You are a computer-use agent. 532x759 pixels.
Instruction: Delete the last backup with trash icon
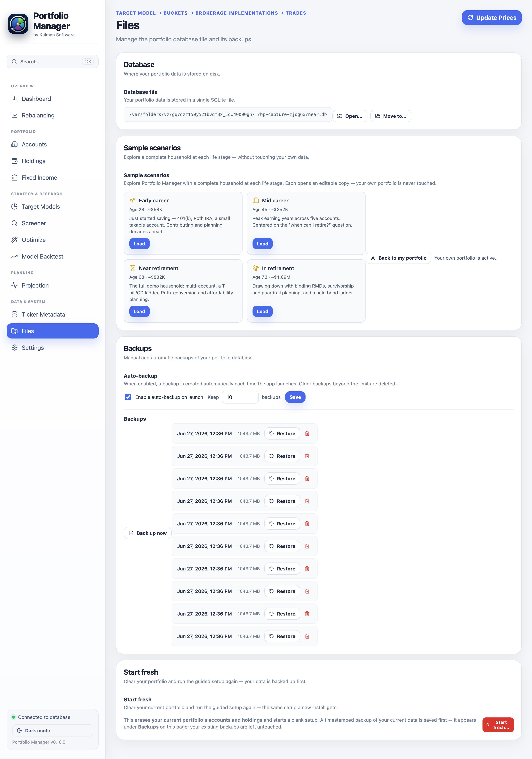(307, 636)
